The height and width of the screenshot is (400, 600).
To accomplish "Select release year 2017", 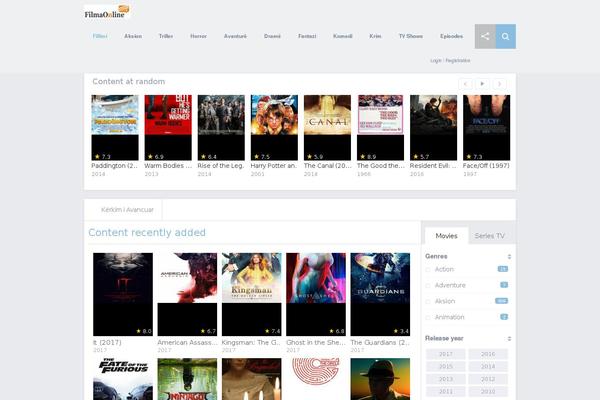I will click(446, 354).
